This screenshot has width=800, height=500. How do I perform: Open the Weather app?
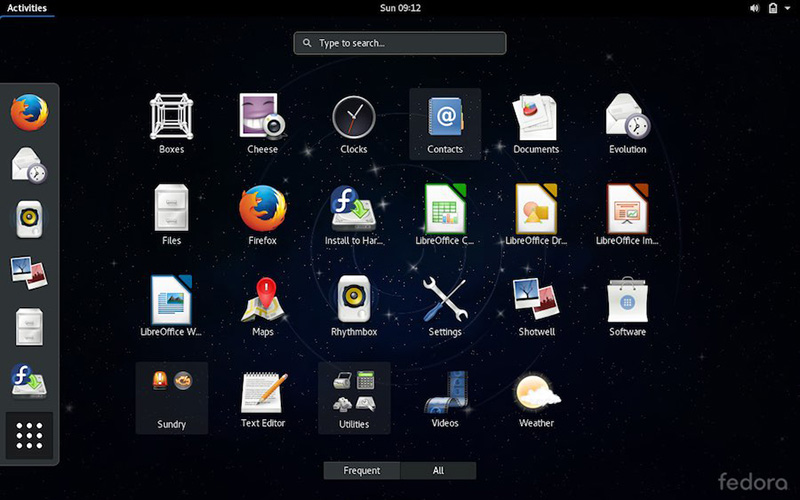tap(536, 398)
